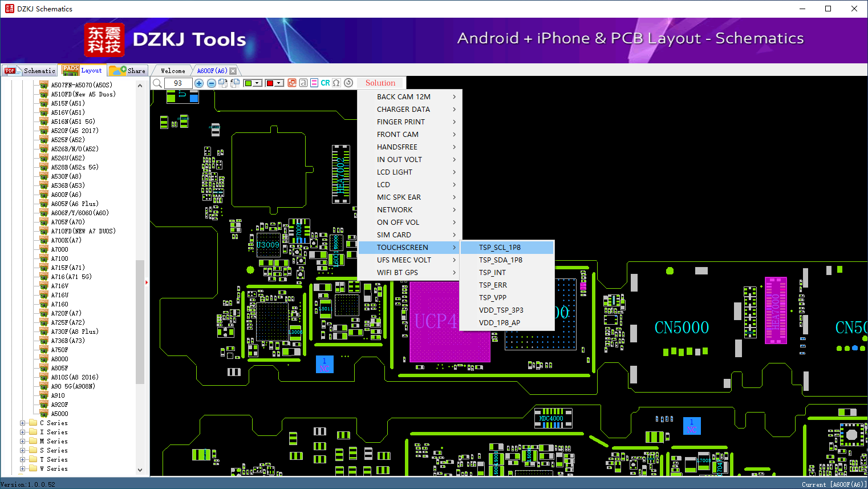The width and height of the screenshot is (868, 489).
Task: Click the Omega resistance icon
Action: (x=336, y=83)
